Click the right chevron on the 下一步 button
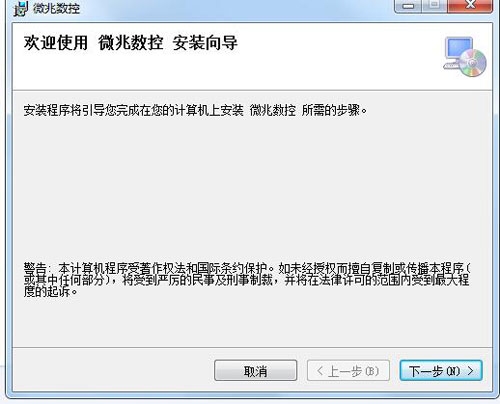Screen dimensions: 500x404 [470, 371]
